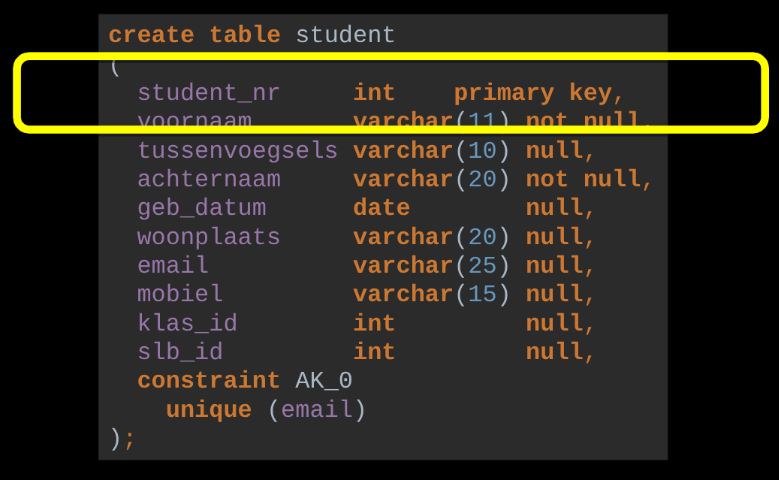
Task: Select the 'primary key' keywords
Action: pyautogui.click(x=537, y=93)
